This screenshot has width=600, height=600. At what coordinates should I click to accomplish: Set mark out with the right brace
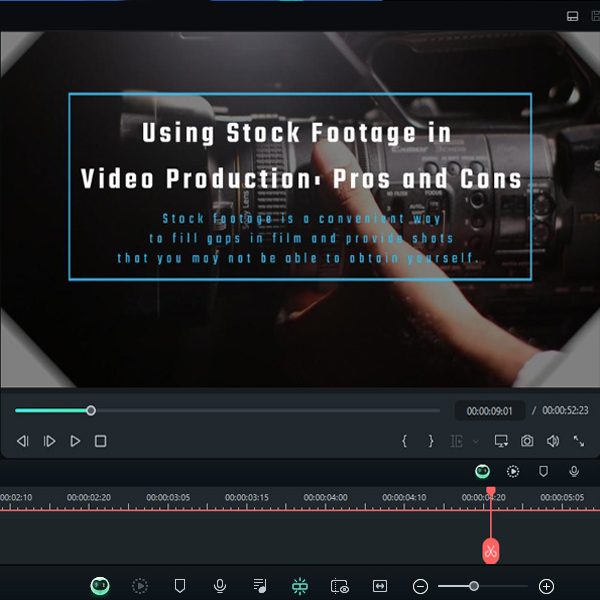pyautogui.click(x=431, y=441)
